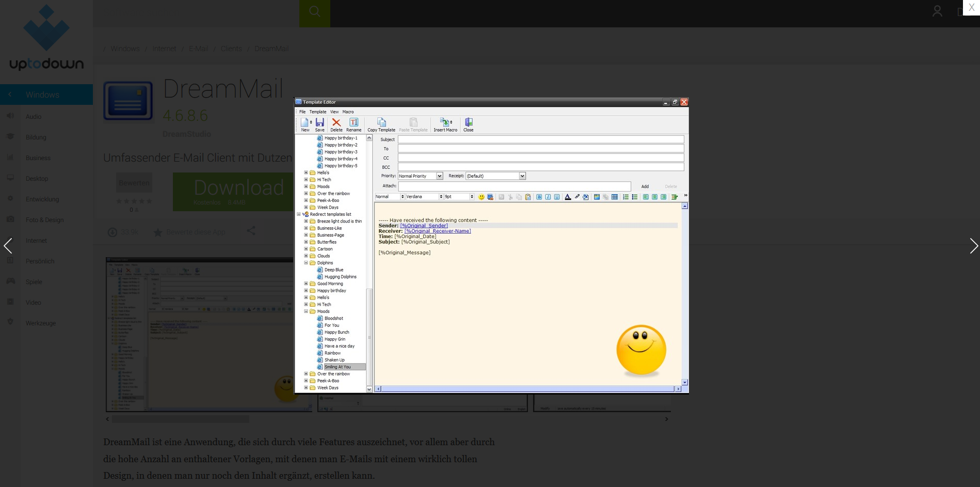Click the Rename template icon

coord(354,122)
